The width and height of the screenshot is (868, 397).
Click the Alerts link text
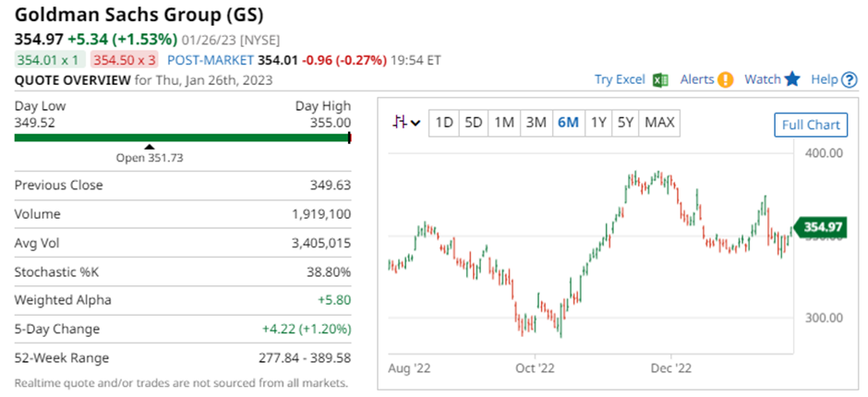(x=697, y=79)
